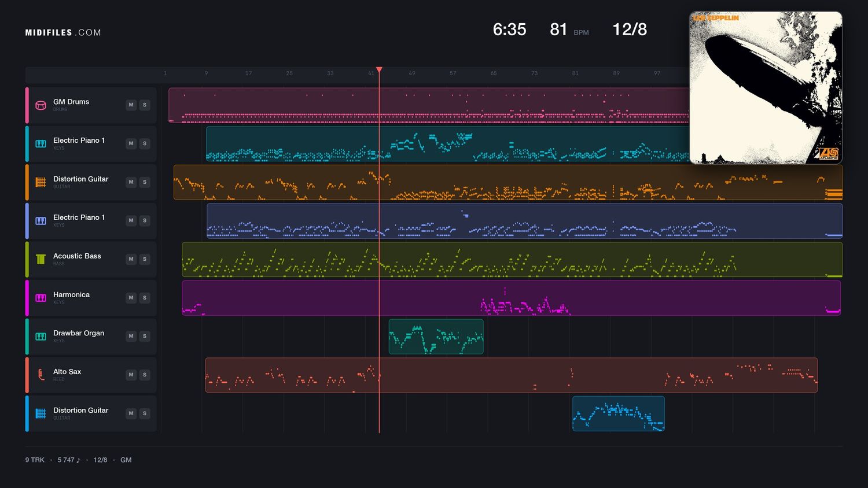The width and height of the screenshot is (868, 488).
Task: Click the Harmonica track name
Action: (x=71, y=295)
